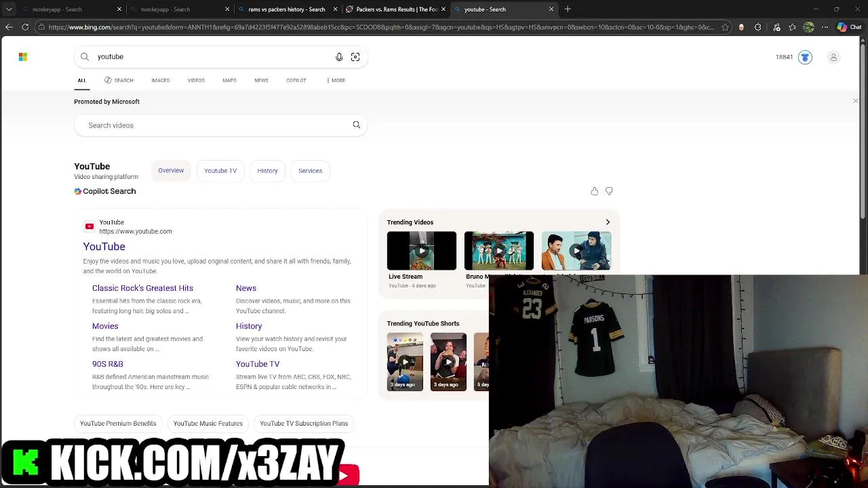868x488 pixels.
Task: Favorite this page with the star icon
Action: [725, 27]
